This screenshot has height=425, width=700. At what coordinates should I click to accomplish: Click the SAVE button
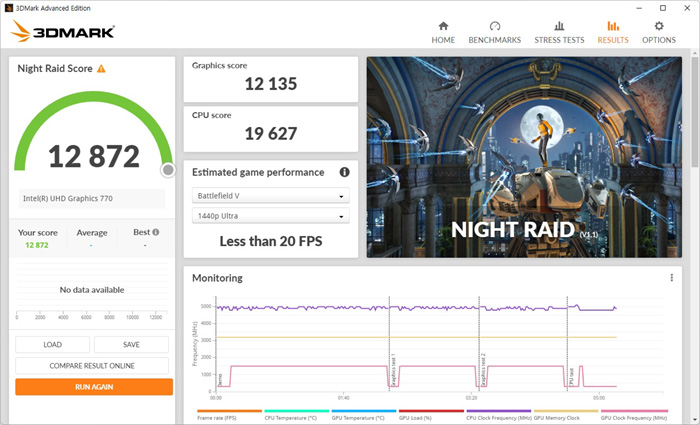click(x=131, y=345)
